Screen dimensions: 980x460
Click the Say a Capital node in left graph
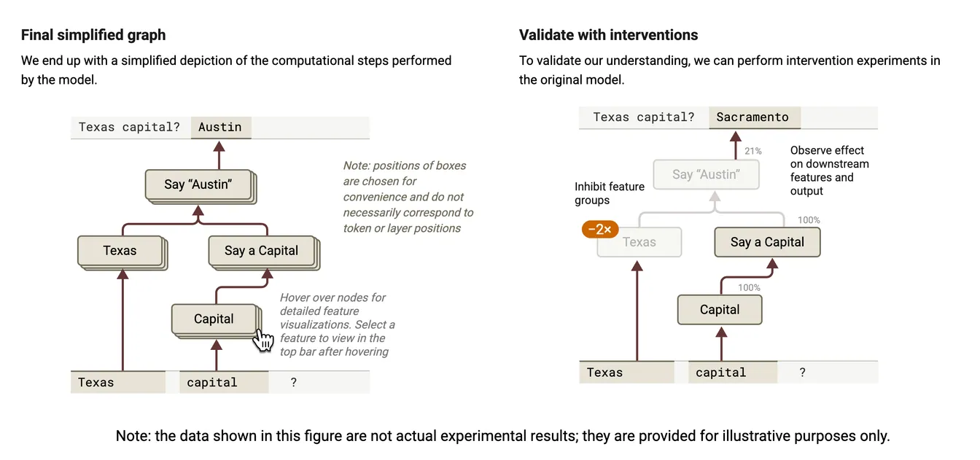pyautogui.click(x=262, y=252)
